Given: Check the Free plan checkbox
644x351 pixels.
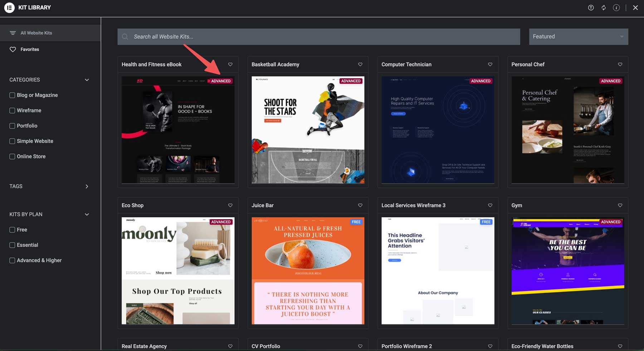Looking at the screenshot, I should click(x=12, y=229).
